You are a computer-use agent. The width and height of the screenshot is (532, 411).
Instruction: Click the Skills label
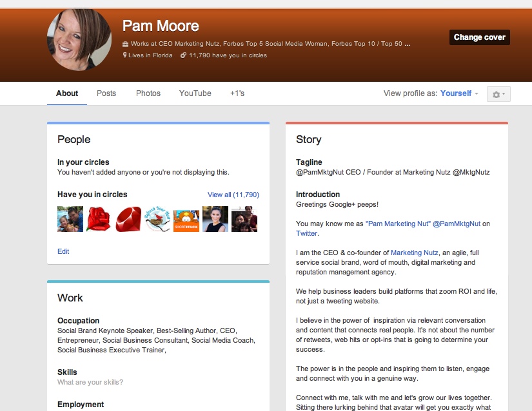(67, 372)
